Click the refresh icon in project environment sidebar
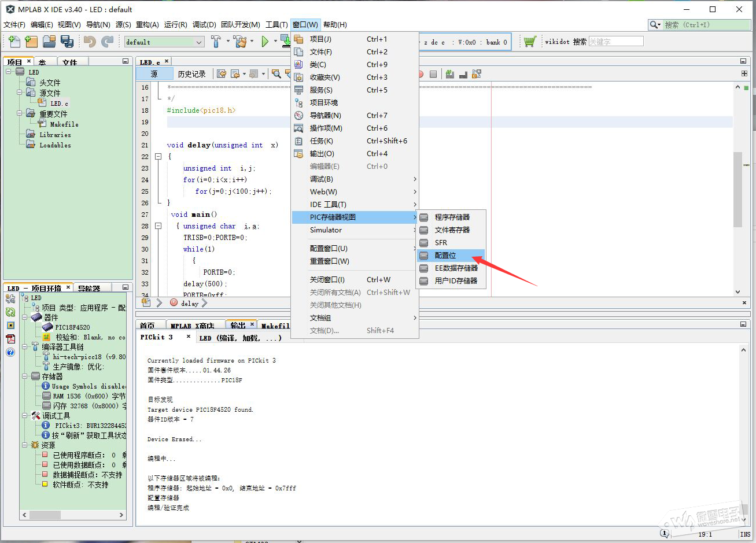 pyautogui.click(x=10, y=312)
